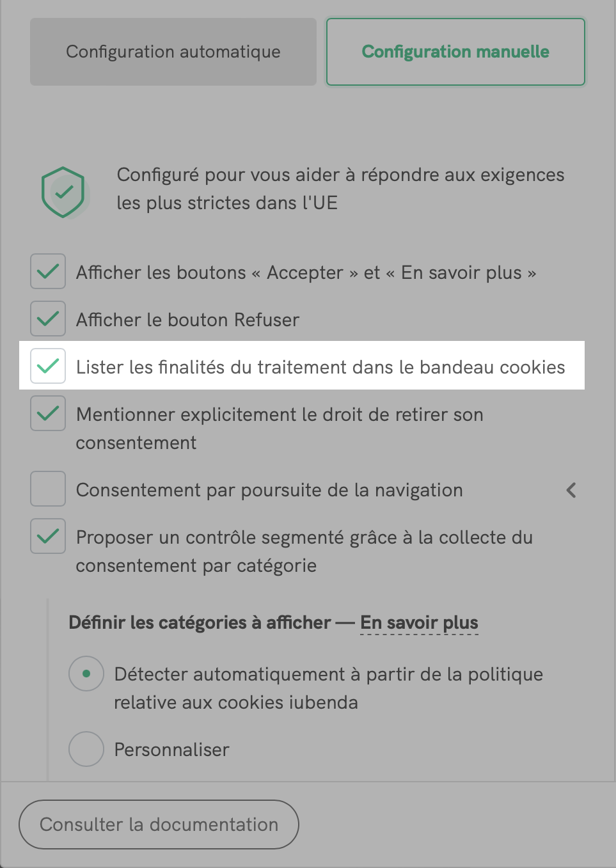Select « Détecter automatiquement » radio option
Image resolution: width=616 pixels, height=868 pixels.
tap(86, 674)
